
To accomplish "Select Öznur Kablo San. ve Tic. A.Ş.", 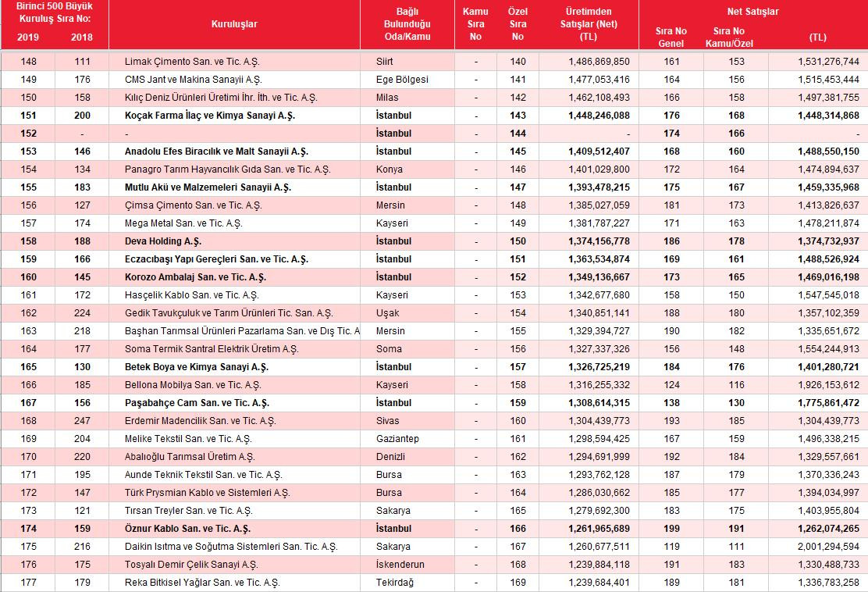I will pyautogui.click(x=187, y=528).
